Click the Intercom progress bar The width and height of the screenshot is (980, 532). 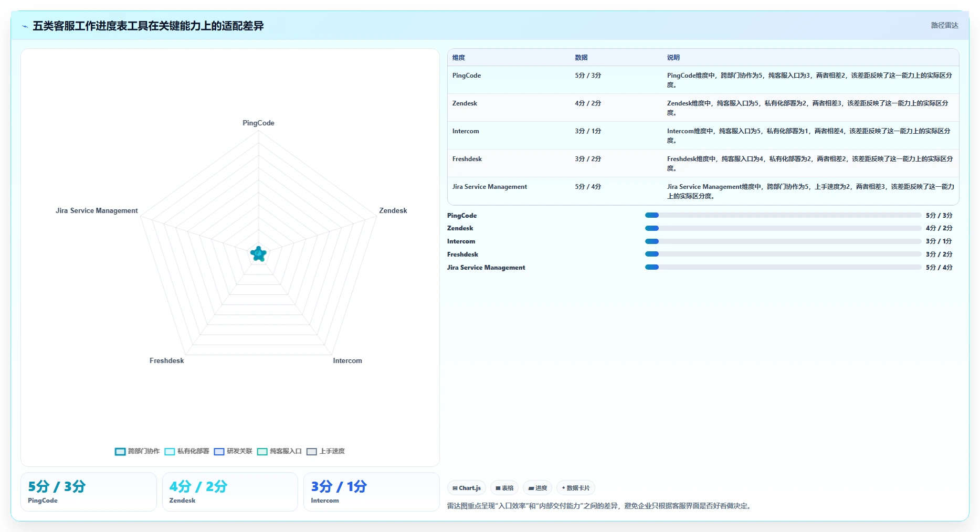click(x=783, y=241)
